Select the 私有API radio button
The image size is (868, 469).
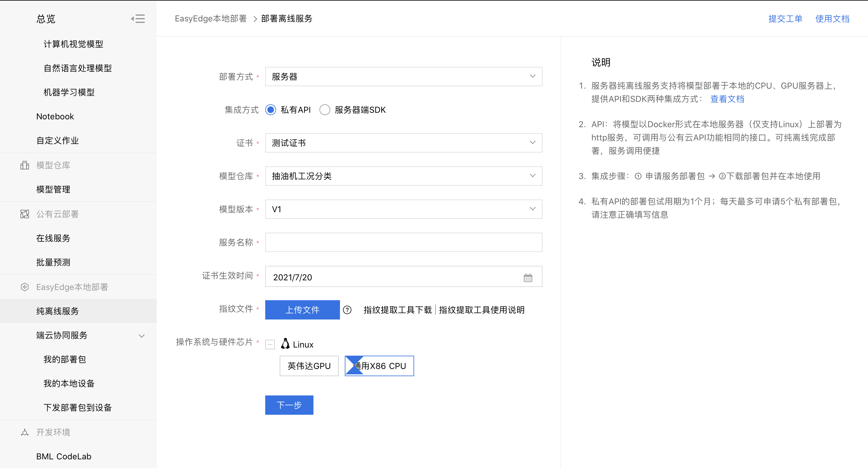[271, 110]
